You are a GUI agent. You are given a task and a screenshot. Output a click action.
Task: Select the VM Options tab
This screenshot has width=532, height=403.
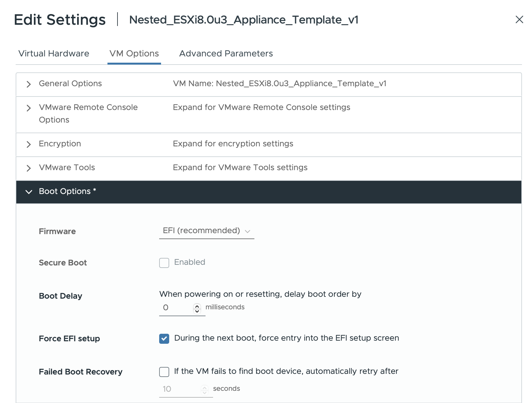[x=134, y=54]
